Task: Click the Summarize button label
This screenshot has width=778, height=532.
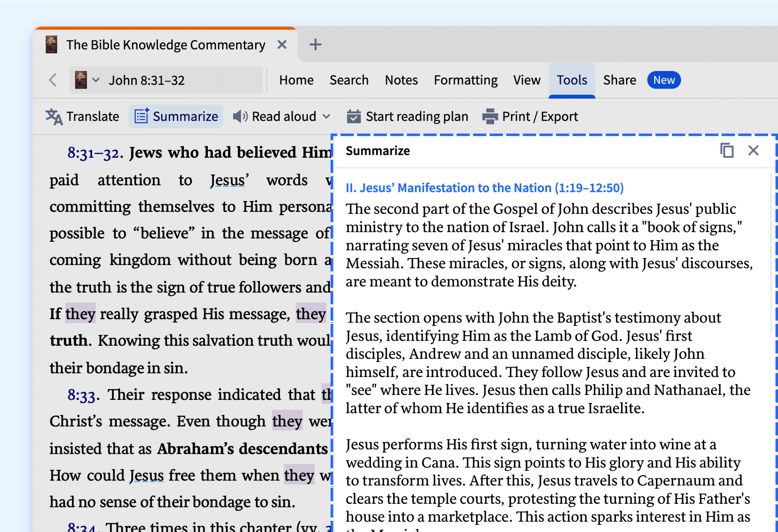Action: coord(185,116)
